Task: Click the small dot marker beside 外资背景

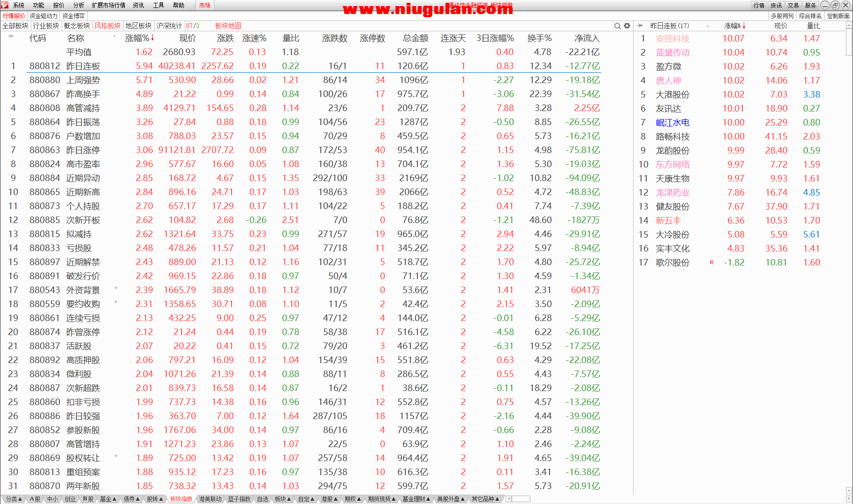Action: point(115,287)
